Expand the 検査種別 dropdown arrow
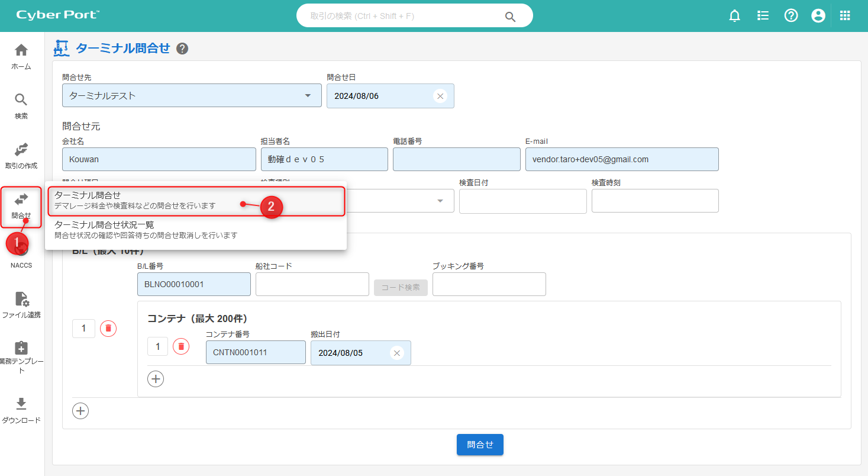The image size is (868, 476). coord(440,201)
